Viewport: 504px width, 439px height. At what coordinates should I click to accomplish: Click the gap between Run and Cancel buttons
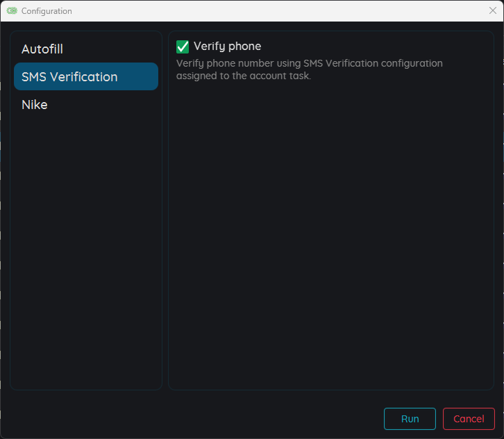(439, 419)
